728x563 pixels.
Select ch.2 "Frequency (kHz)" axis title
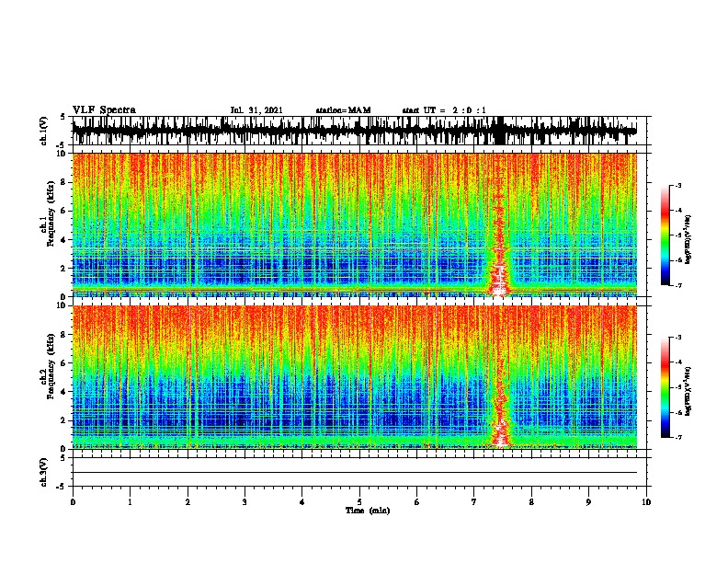(x=51, y=366)
